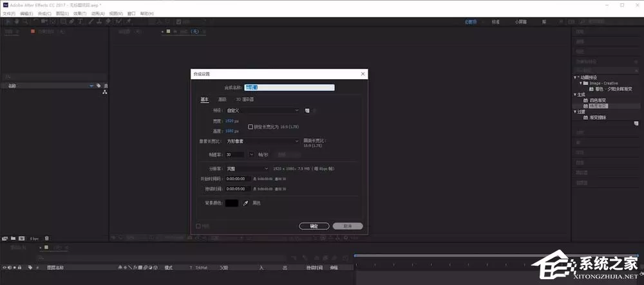Tick the preview checkbox at dialog bottom-left
The height and width of the screenshot is (285, 644).
point(198,226)
